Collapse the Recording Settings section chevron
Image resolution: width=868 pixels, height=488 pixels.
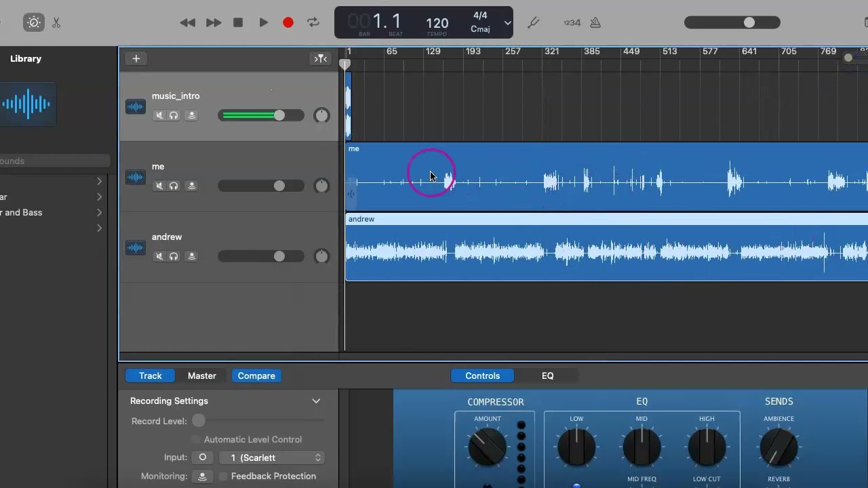click(316, 401)
